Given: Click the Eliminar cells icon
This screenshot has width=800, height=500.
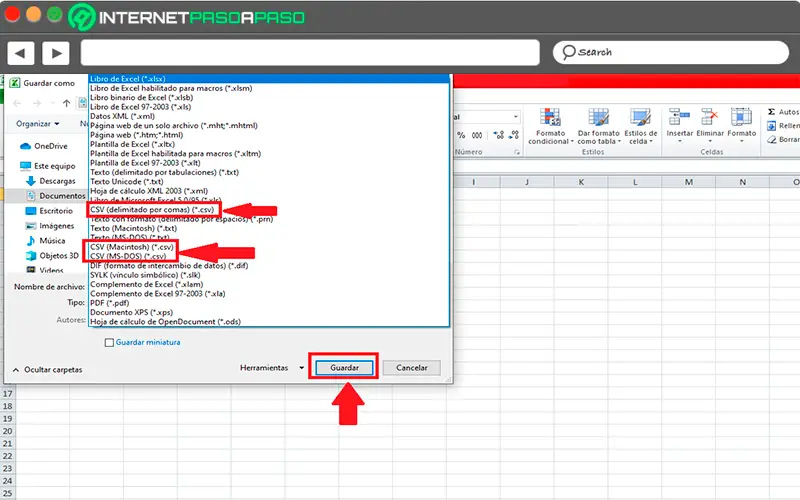Looking at the screenshot, I should pyautogui.click(x=710, y=117).
